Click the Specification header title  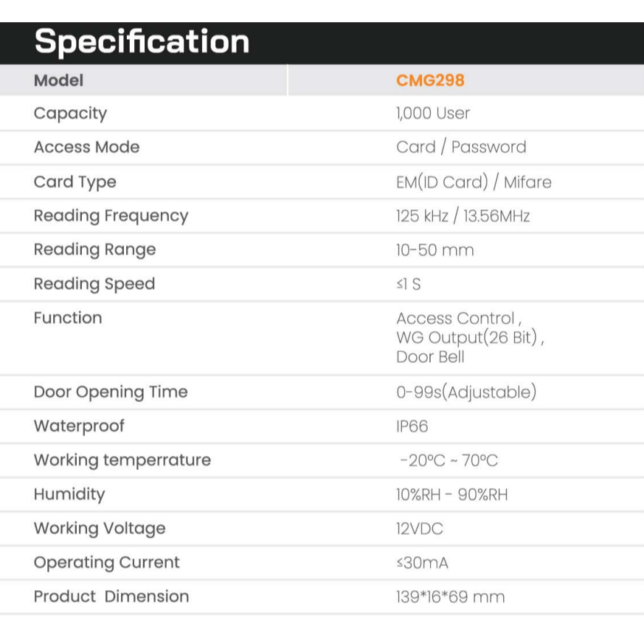point(142,41)
